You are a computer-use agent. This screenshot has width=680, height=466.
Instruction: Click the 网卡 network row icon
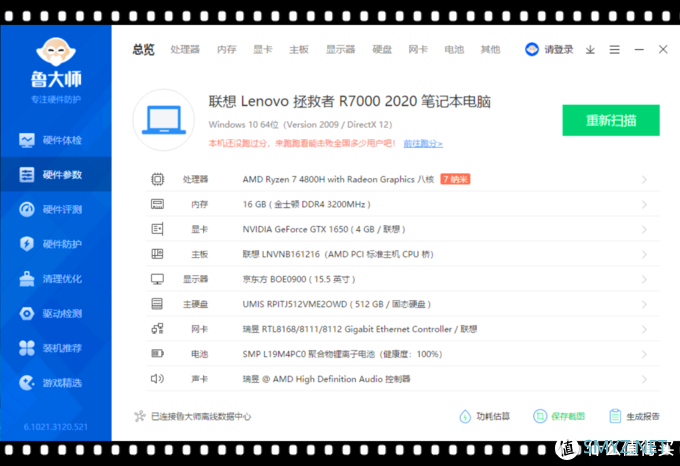pos(157,329)
